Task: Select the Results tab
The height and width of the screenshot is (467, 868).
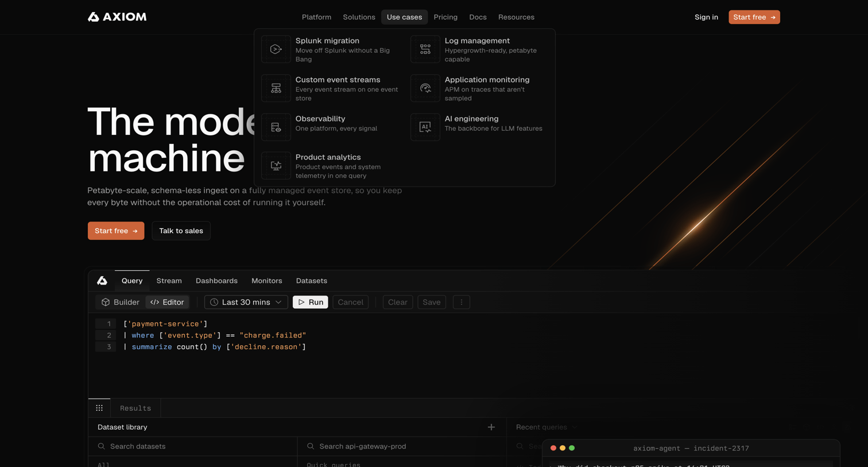Action: 135,408
